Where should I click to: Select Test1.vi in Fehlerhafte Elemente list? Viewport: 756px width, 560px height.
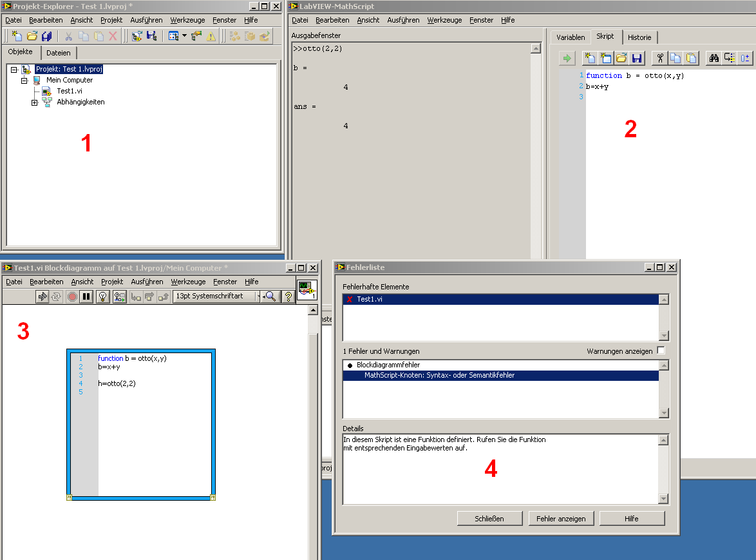click(x=501, y=299)
